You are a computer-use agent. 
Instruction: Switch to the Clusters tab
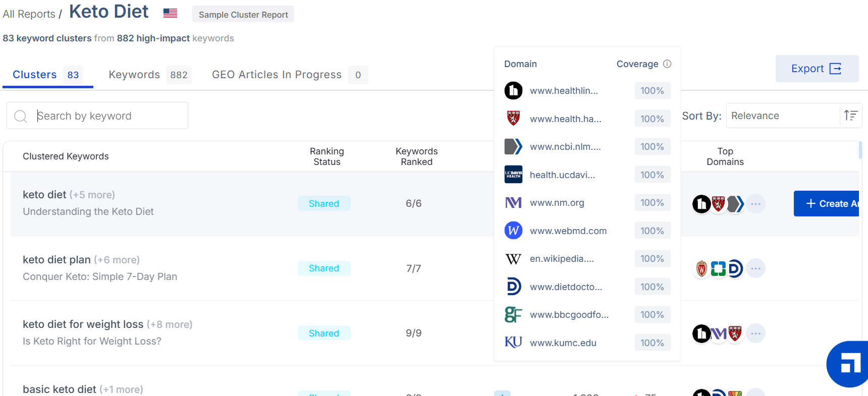pyautogui.click(x=47, y=75)
